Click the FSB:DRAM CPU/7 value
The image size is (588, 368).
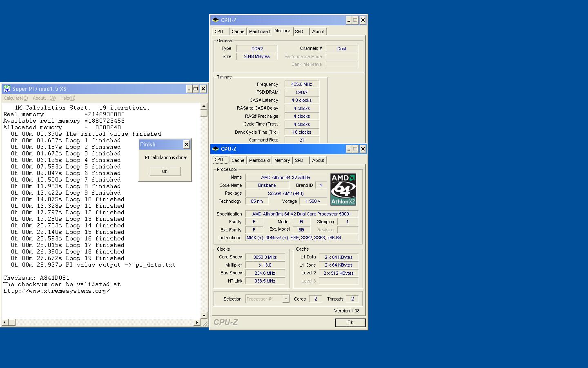point(302,92)
